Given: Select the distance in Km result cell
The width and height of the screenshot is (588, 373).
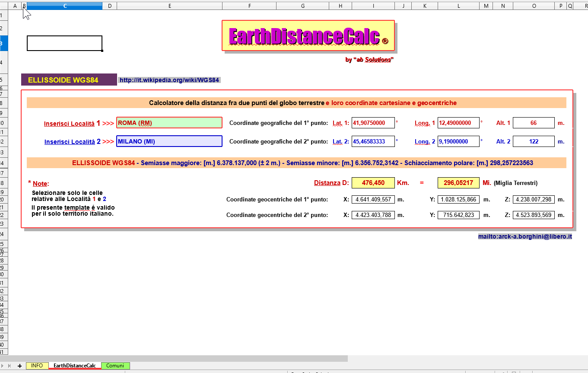Looking at the screenshot, I should tap(373, 183).
